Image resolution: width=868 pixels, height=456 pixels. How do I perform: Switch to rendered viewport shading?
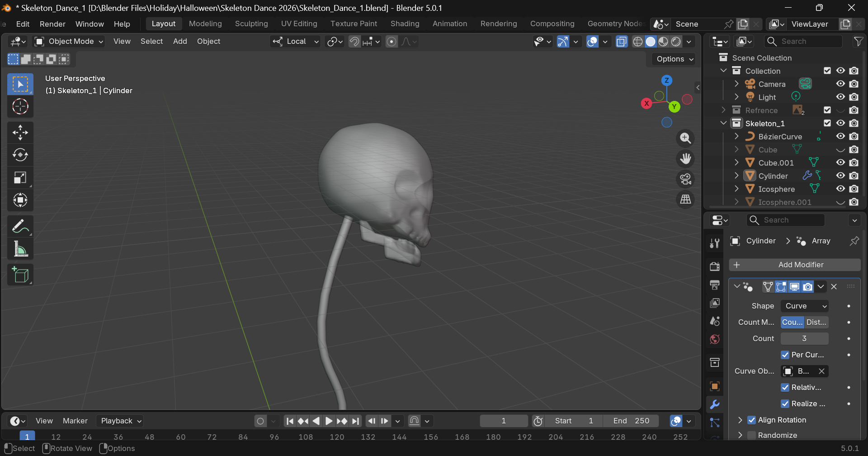coord(676,42)
